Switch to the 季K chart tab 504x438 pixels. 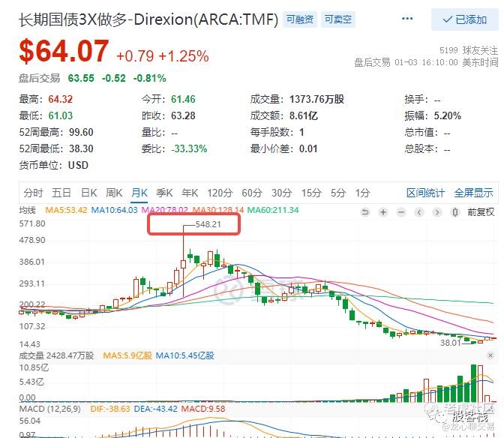[x=164, y=193]
